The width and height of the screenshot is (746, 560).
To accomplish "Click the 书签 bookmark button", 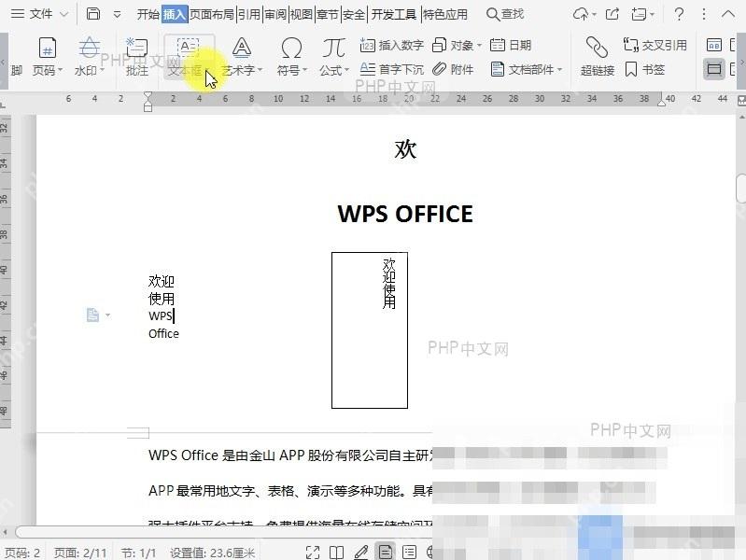I will [x=644, y=69].
